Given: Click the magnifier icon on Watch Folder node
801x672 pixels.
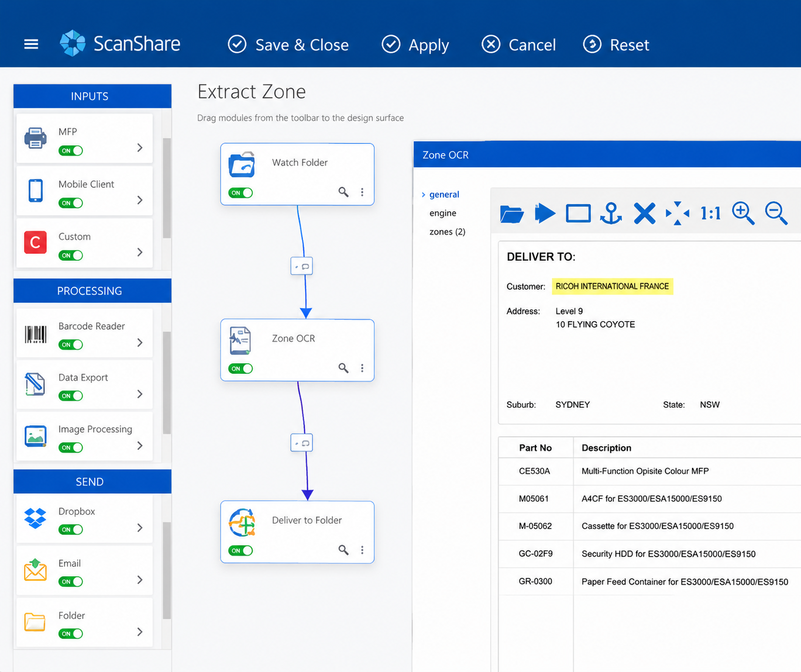Looking at the screenshot, I should click(x=343, y=192).
